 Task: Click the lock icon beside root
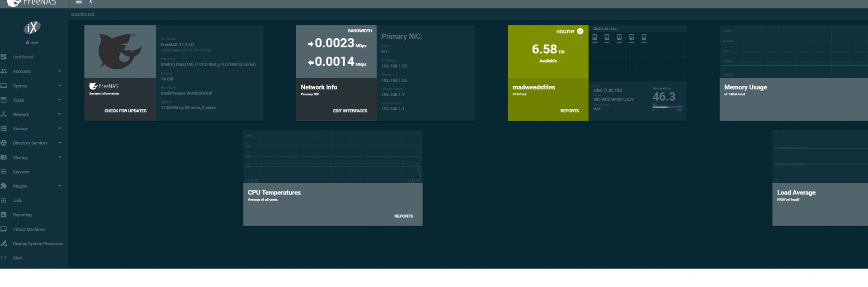pos(28,42)
